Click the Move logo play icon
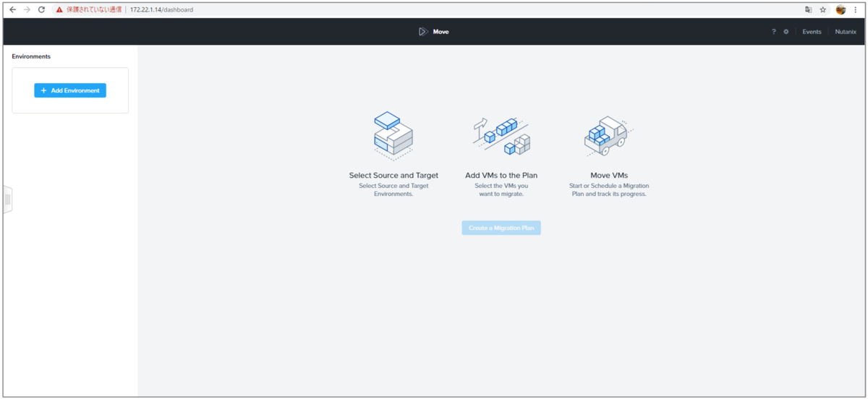The width and height of the screenshot is (868, 399). (x=423, y=32)
